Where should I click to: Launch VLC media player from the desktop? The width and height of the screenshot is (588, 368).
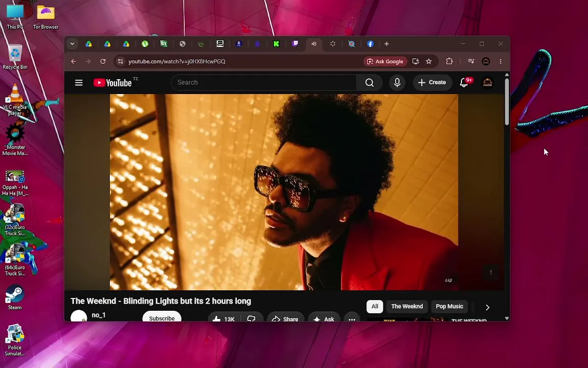pyautogui.click(x=15, y=100)
